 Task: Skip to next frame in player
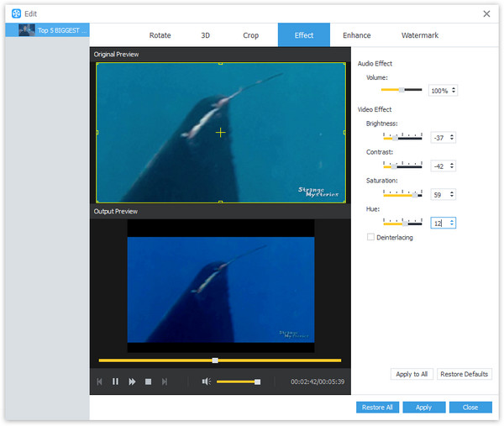tap(165, 381)
